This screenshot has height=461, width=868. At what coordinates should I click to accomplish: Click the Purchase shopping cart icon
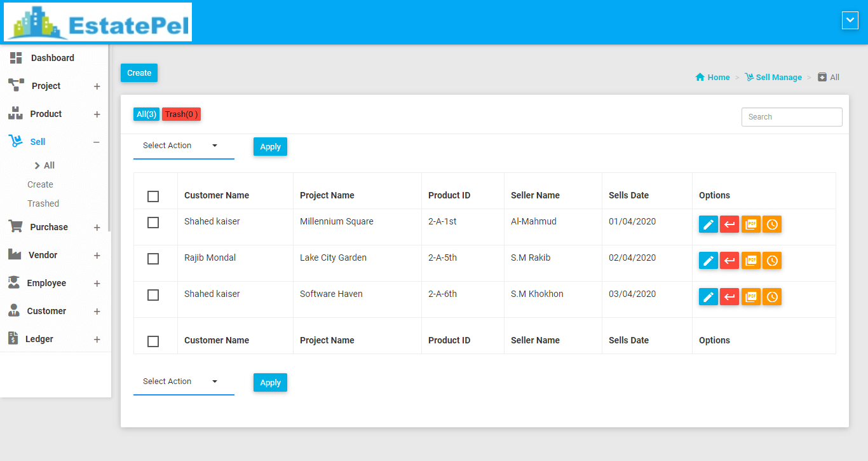point(15,226)
